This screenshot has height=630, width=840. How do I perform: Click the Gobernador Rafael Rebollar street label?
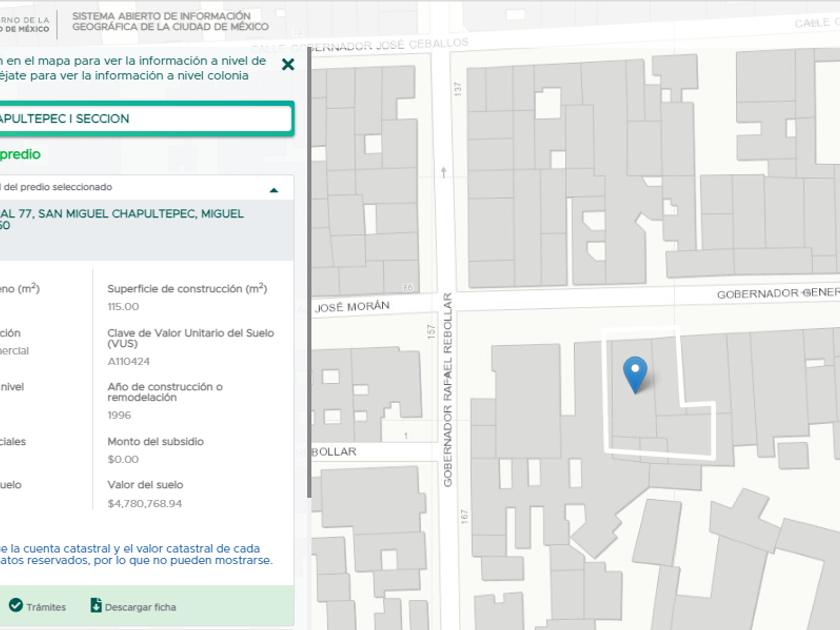point(448,389)
